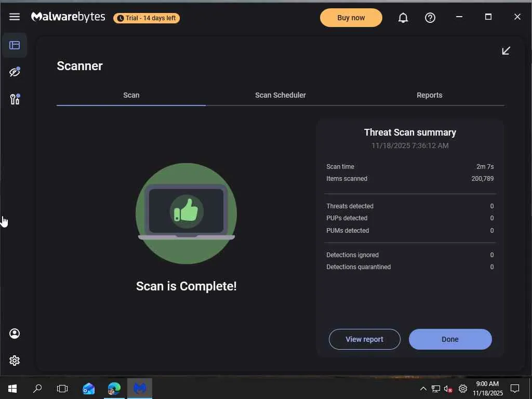Switch to the Scan tab
The width and height of the screenshot is (532, 399).
[x=131, y=96]
